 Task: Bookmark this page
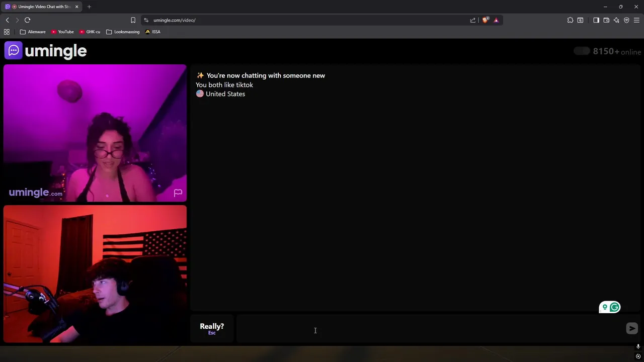point(133,20)
